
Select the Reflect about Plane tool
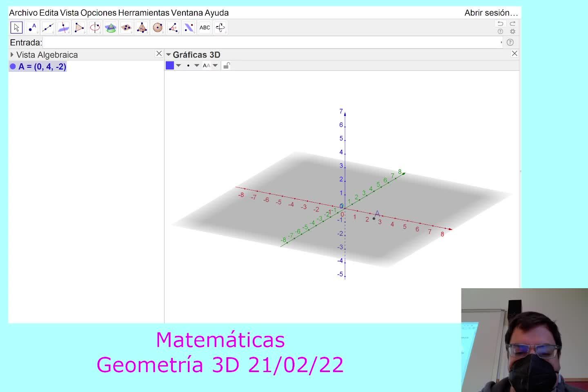[x=189, y=28]
